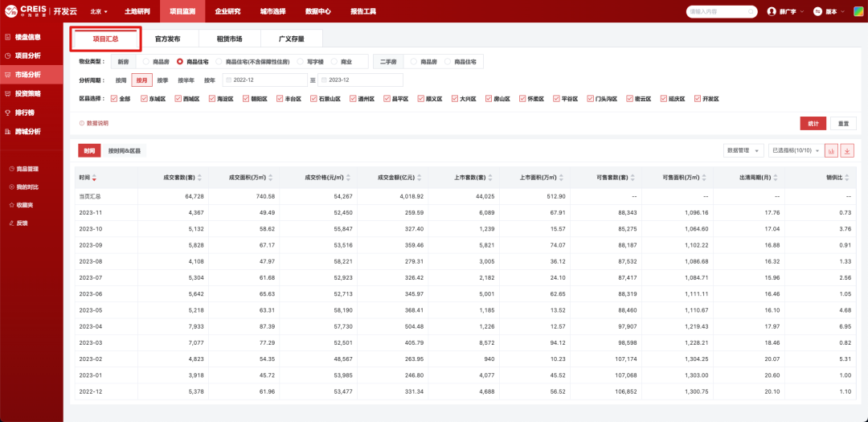The image size is (868, 422).
Task: Sort table by the 时间 column arrows
Action: coord(95,178)
